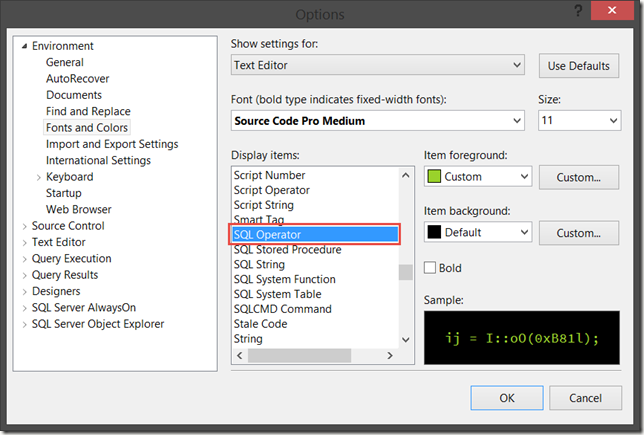Viewport: 644px width, 435px height.
Task: Click display items scroll up arrow
Action: tap(406, 175)
